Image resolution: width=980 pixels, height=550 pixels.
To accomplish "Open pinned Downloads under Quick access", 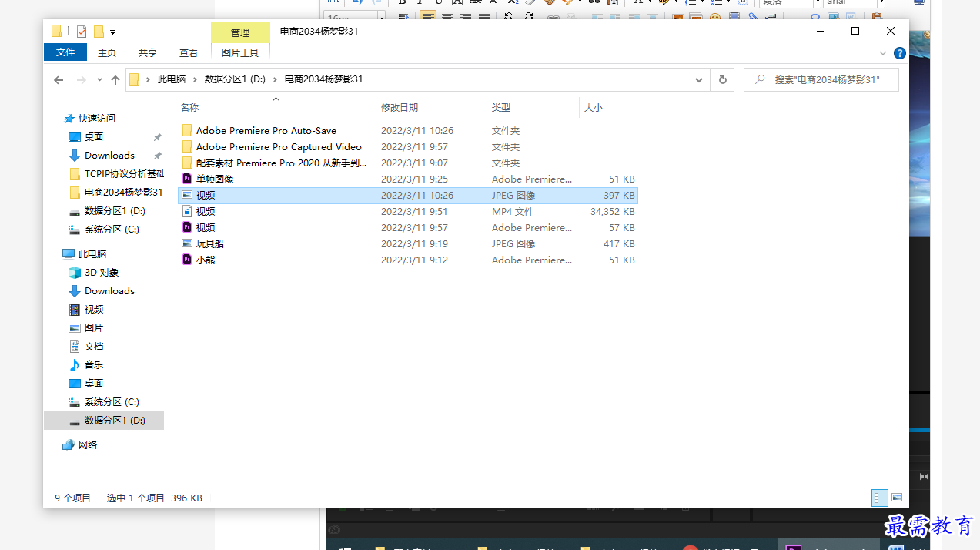I will click(x=109, y=156).
